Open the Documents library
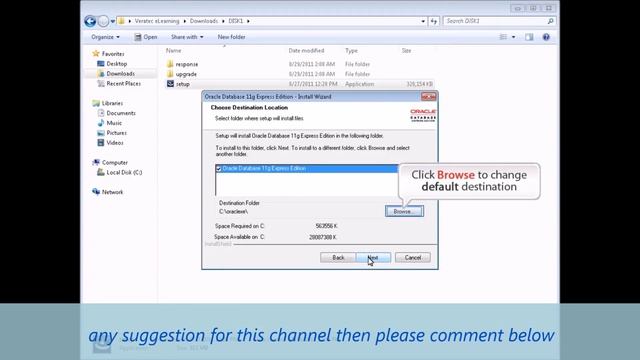 pyautogui.click(x=121, y=113)
